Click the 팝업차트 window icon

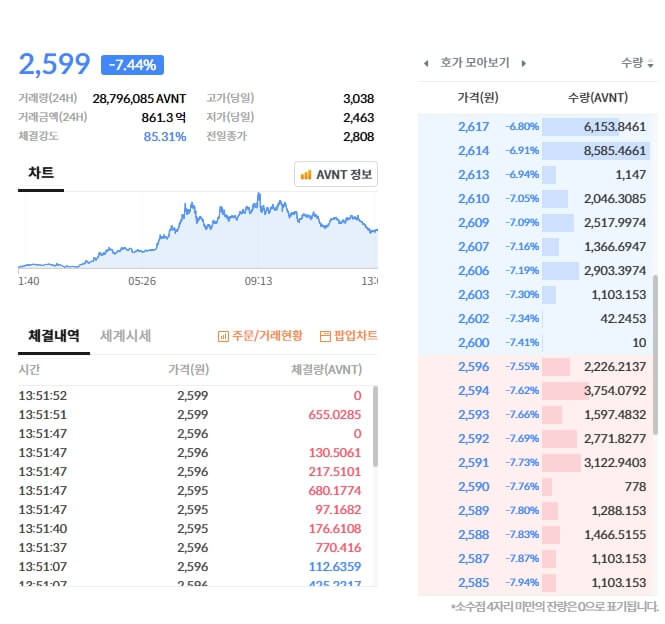(325, 336)
